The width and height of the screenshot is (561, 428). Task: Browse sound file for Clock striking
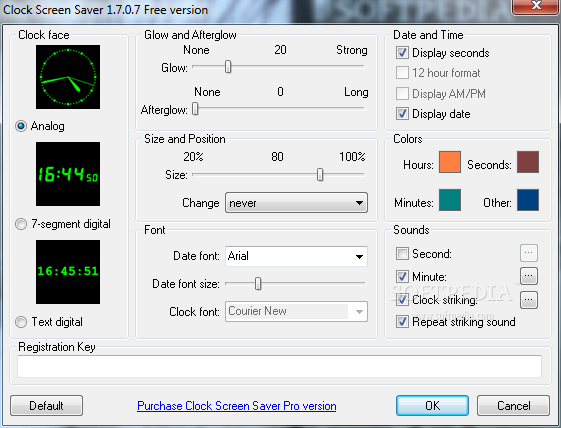coord(529,300)
